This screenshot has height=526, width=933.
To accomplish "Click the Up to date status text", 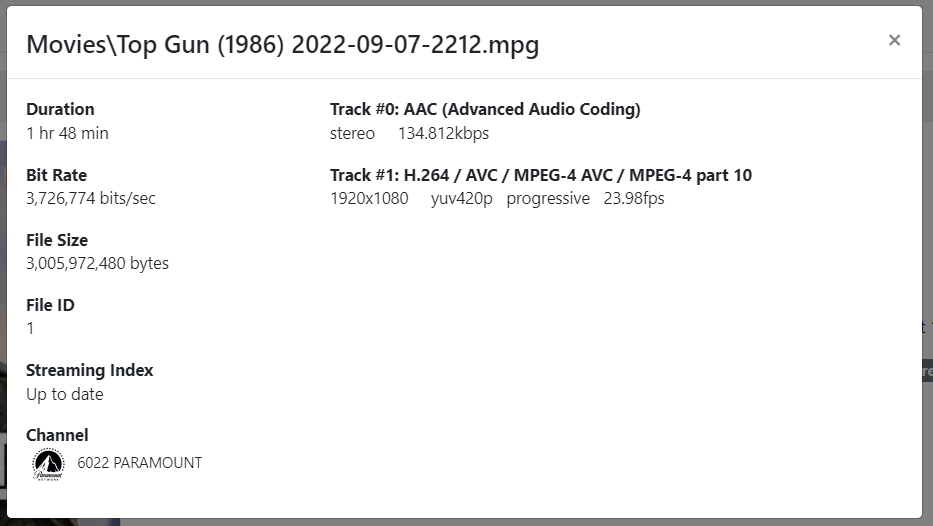I will pyautogui.click(x=65, y=394).
